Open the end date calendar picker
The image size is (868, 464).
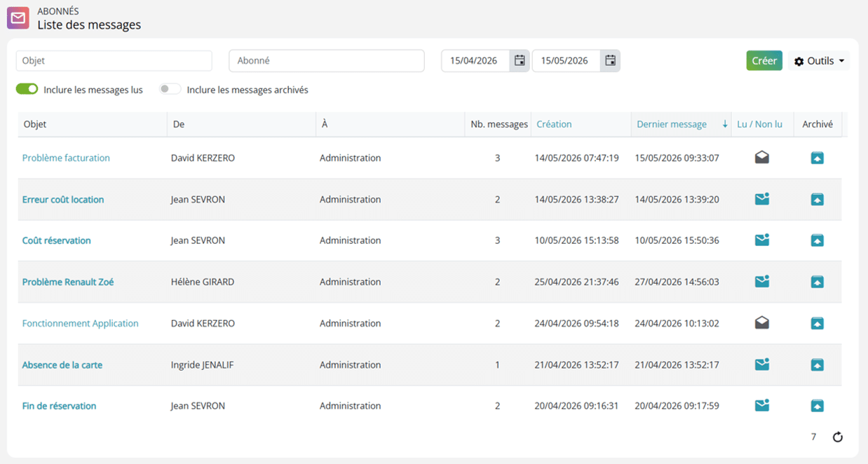coord(610,60)
